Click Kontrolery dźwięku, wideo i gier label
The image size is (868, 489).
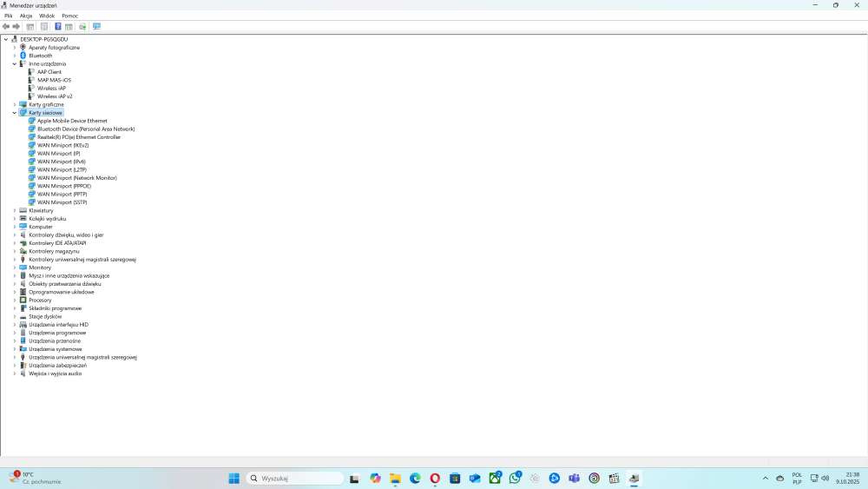point(66,235)
